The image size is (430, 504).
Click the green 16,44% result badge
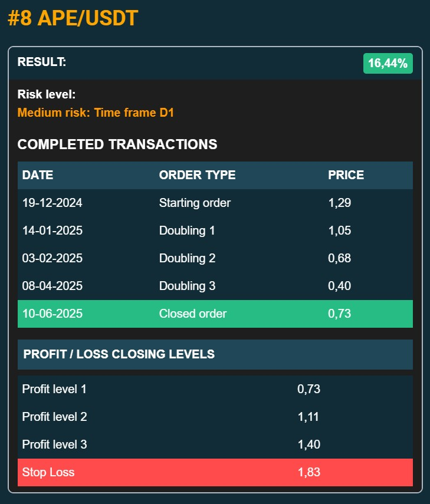pos(388,63)
